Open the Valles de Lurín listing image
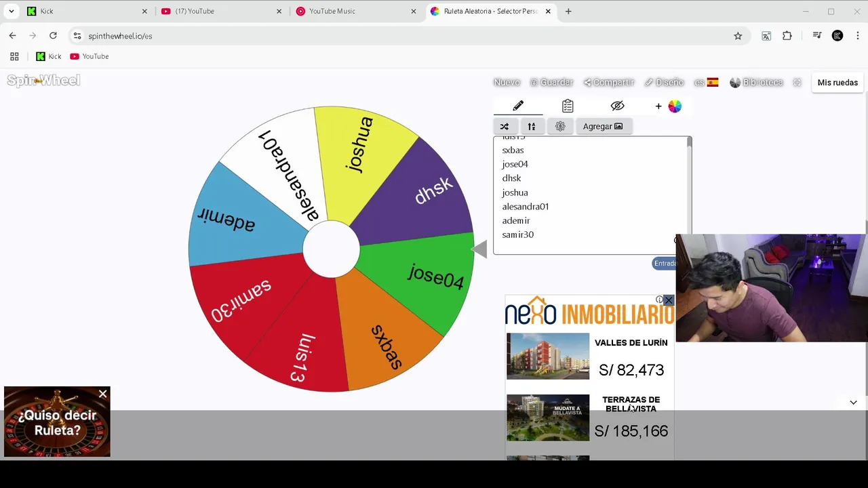 (x=548, y=356)
